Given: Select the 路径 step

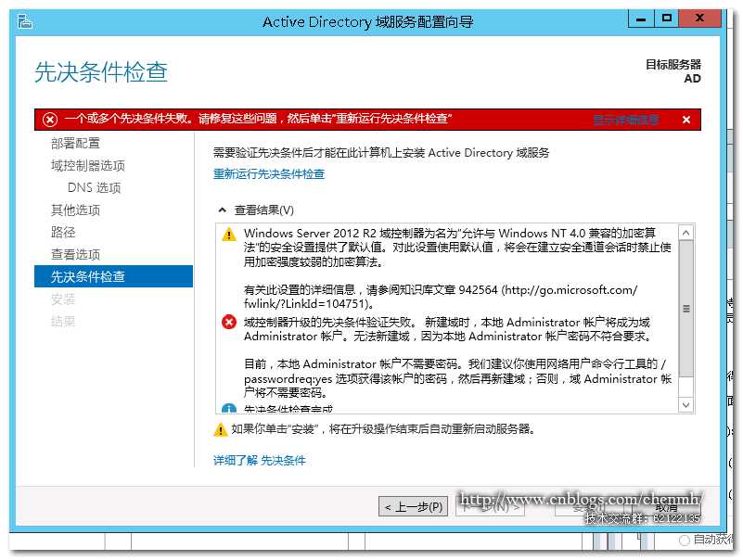Looking at the screenshot, I should pyautogui.click(x=63, y=232).
